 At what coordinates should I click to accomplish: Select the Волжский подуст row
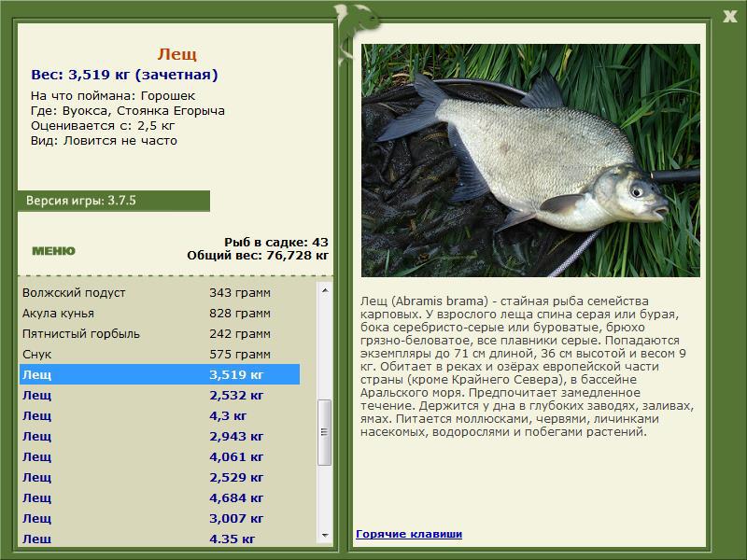(x=160, y=292)
